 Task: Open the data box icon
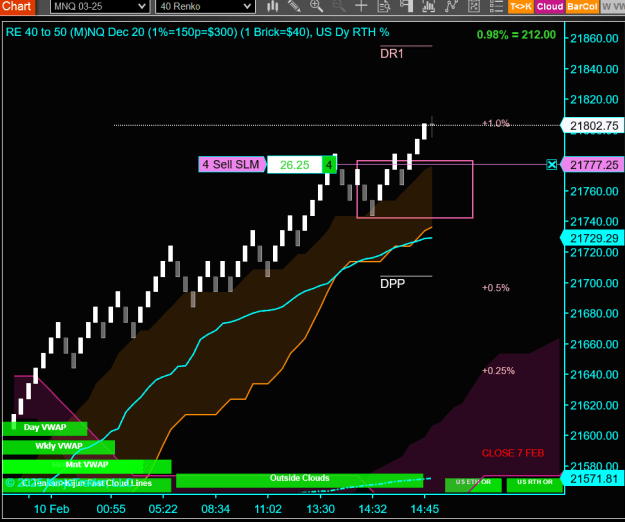pos(384,6)
